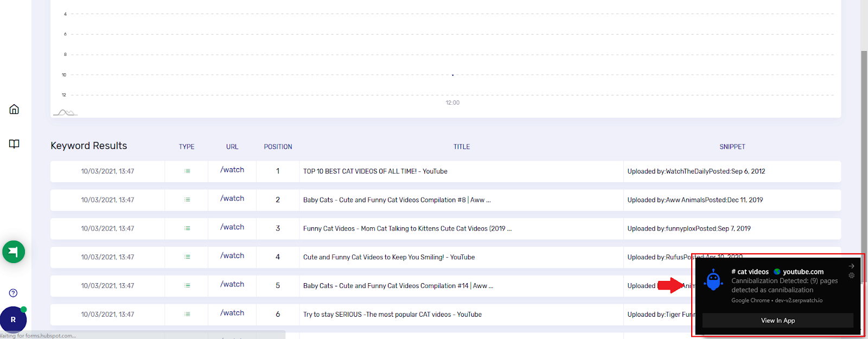This screenshot has height=339, width=868.
Task: Open the user avatar labeled R
Action: coord(13,319)
